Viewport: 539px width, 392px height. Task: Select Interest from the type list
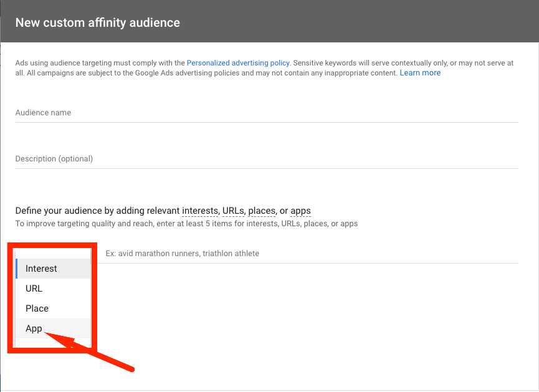coord(42,269)
